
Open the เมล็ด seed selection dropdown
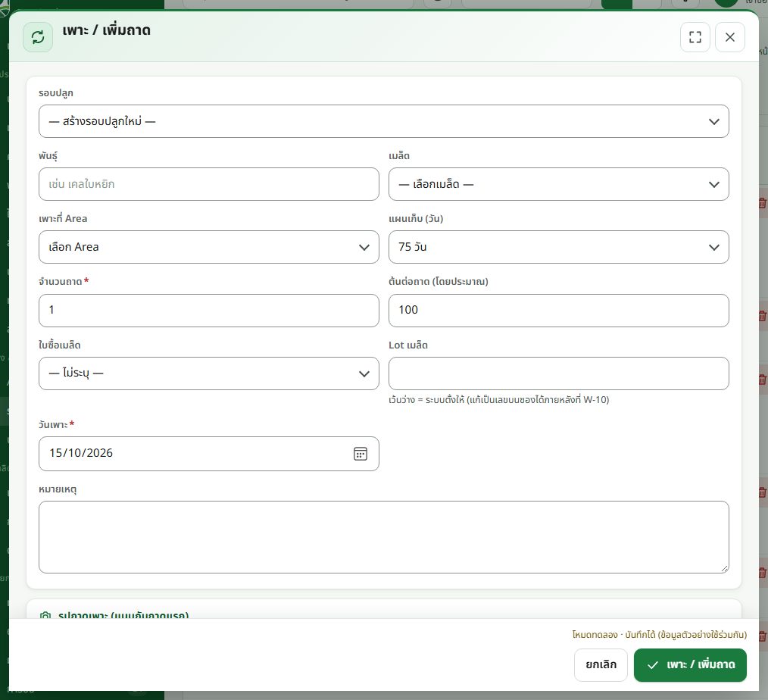(558, 184)
